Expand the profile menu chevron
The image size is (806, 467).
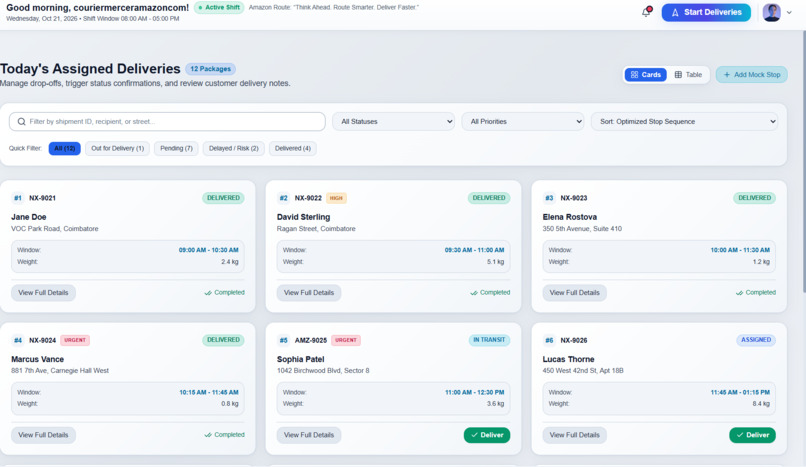789,13
